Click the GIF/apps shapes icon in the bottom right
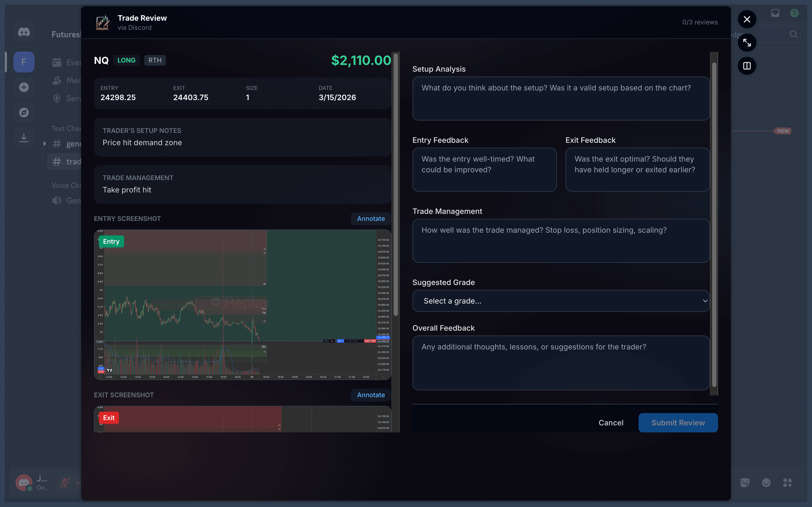 pyautogui.click(x=787, y=483)
